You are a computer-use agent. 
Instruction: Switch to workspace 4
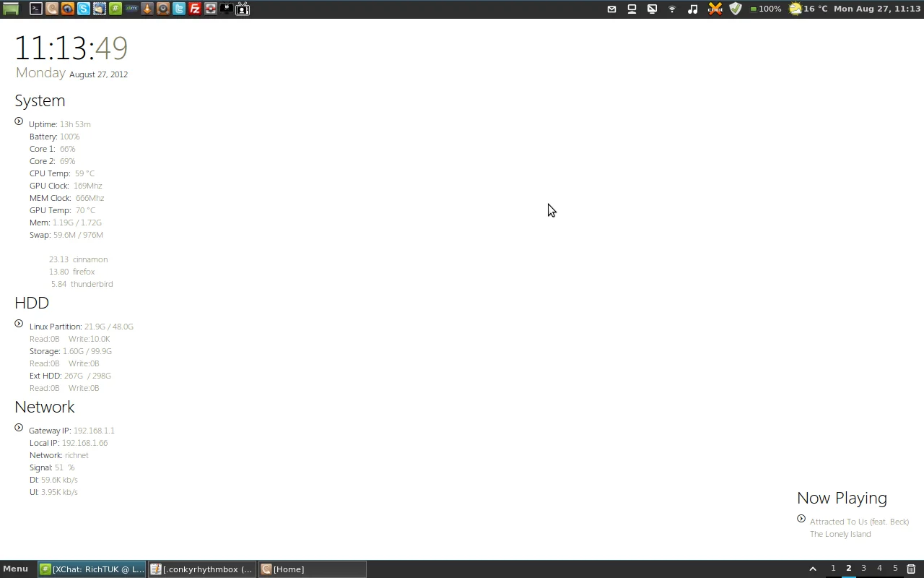pyautogui.click(x=879, y=569)
